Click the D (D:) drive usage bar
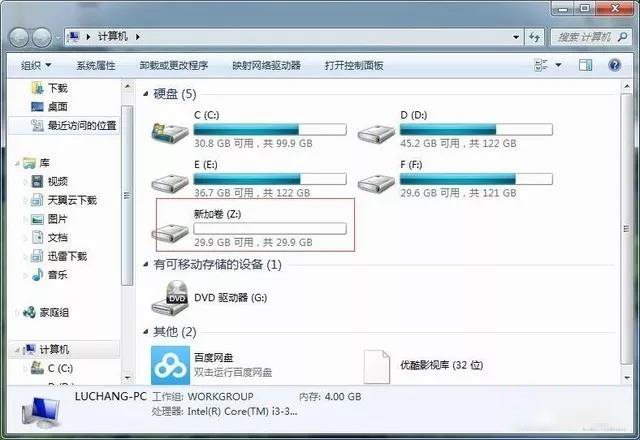The image size is (640, 440). click(476, 130)
